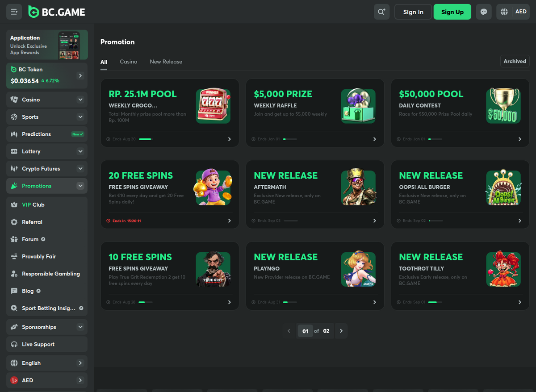Open the 20 Free Spins card arrow
This screenshot has width=536, height=392.
click(x=230, y=221)
